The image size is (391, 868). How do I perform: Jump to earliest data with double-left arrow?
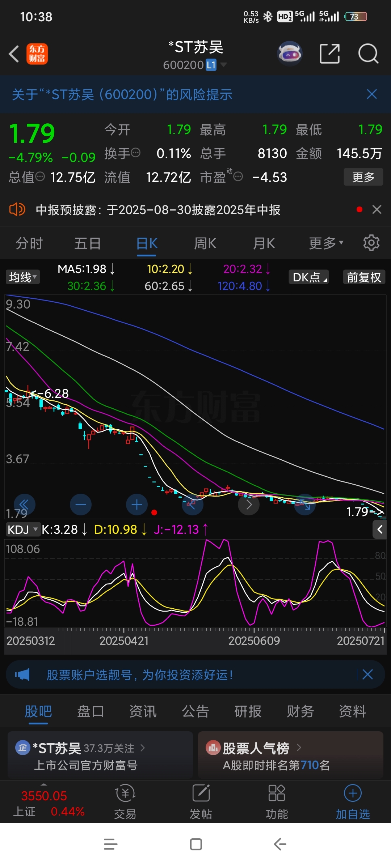pyautogui.click(x=24, y=505)
